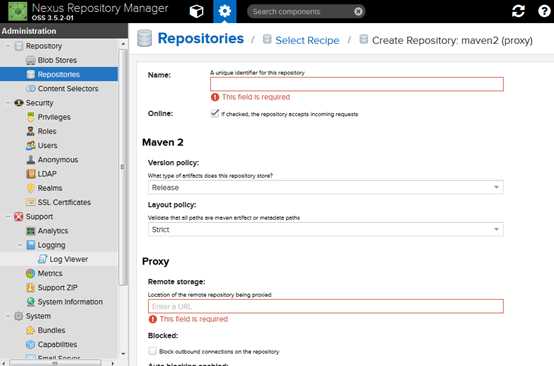Click the Metrics icon
The height and width of the screenshot is (366, 554).
pos(31,273)
